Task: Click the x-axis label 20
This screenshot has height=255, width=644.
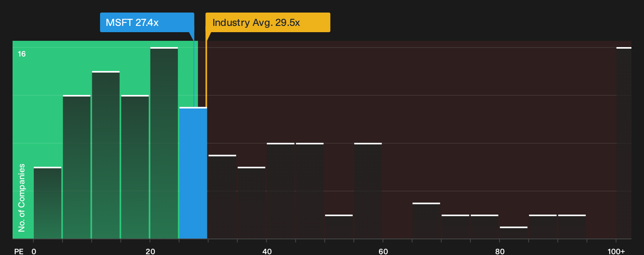Action: point(150,251)
